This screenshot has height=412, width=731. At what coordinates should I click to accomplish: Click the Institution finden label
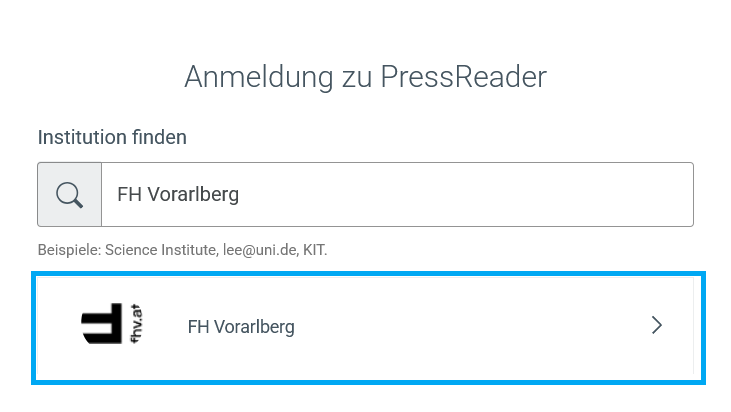[112, 137]
